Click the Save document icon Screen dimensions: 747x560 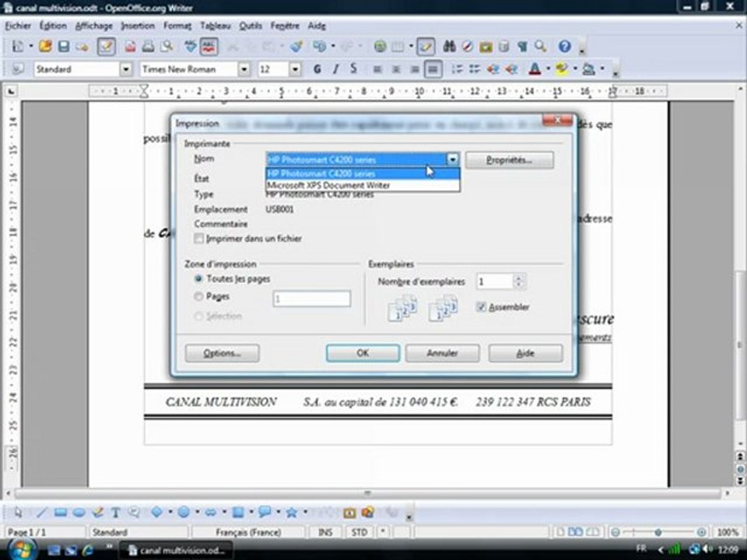(64, 46)
